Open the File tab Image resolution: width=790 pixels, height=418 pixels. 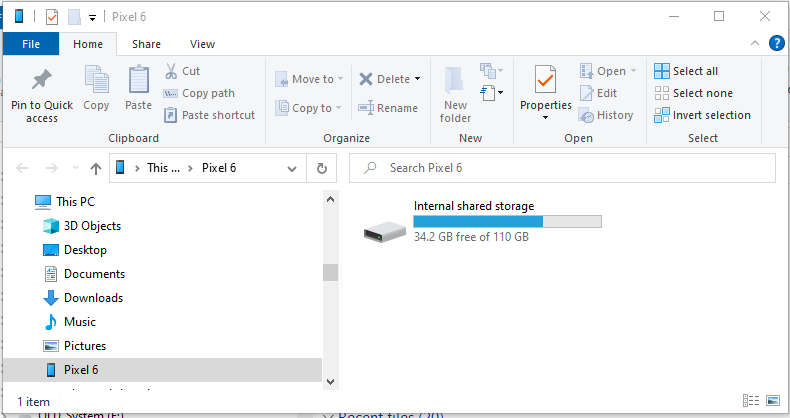[x=31, y=44]
